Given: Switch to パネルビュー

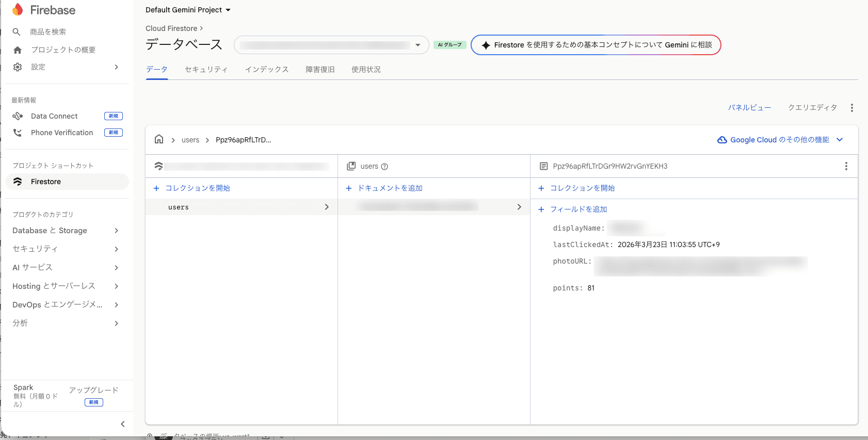Looking at the screenshot, I should click(750, 108).
